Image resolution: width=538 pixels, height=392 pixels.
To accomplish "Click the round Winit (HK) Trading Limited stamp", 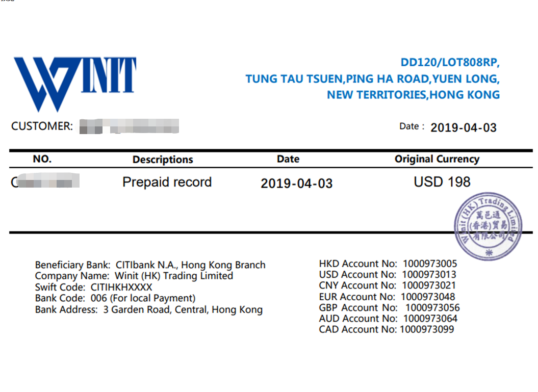I will (x=488, y=226).
